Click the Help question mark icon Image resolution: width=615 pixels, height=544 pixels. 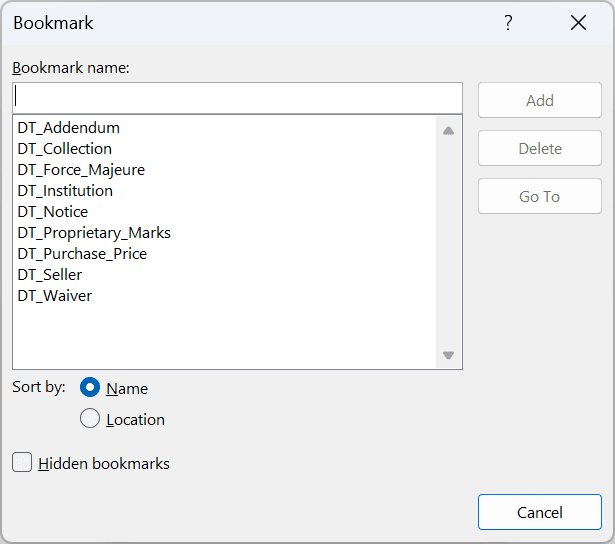point(508,23)
